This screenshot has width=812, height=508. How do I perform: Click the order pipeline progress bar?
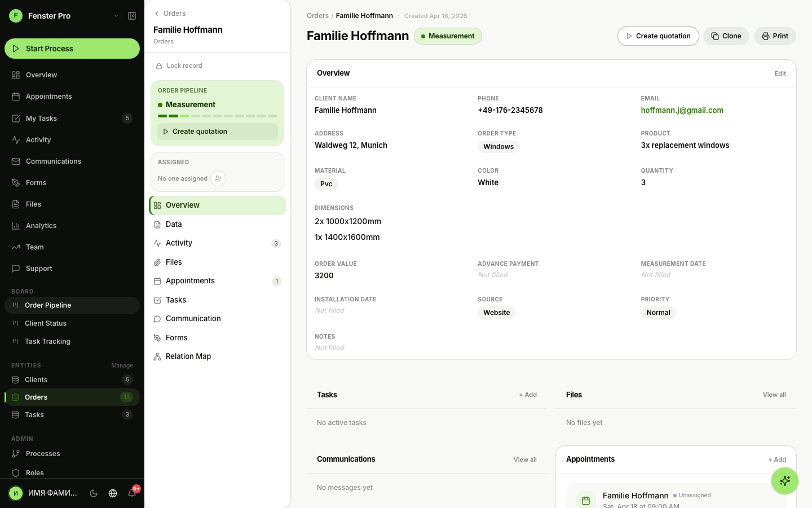pos(217,116)
